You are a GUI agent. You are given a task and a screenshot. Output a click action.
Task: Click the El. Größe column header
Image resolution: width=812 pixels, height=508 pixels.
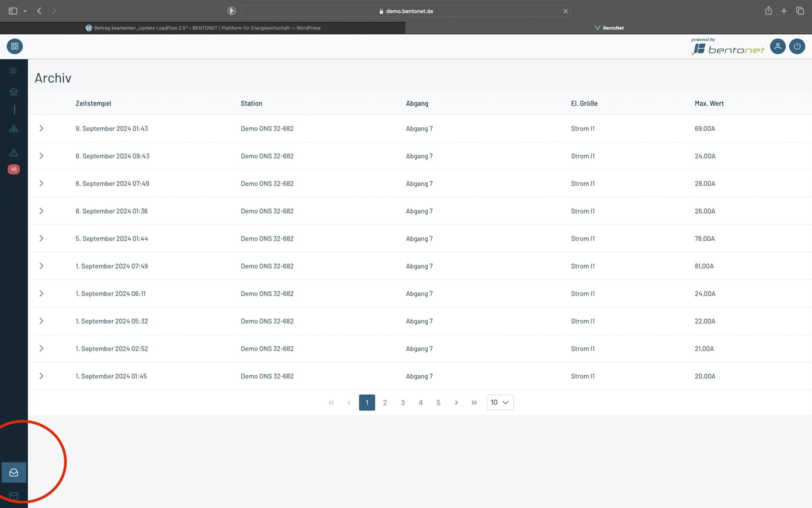pos(584,104)
